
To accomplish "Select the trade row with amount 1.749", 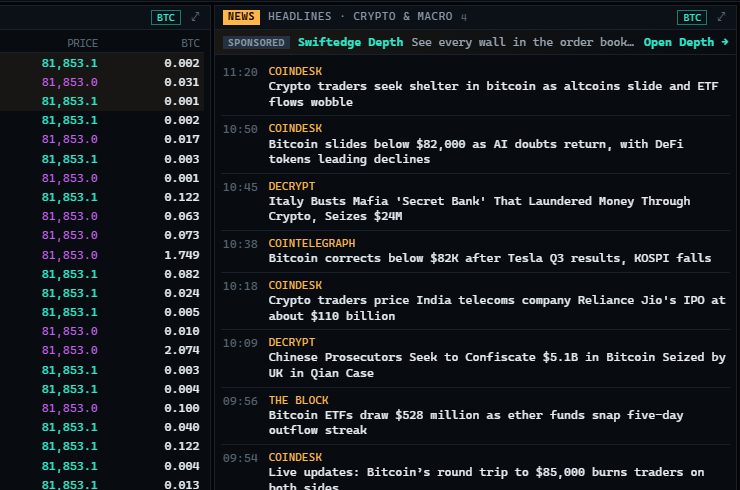I will (102, 255).
